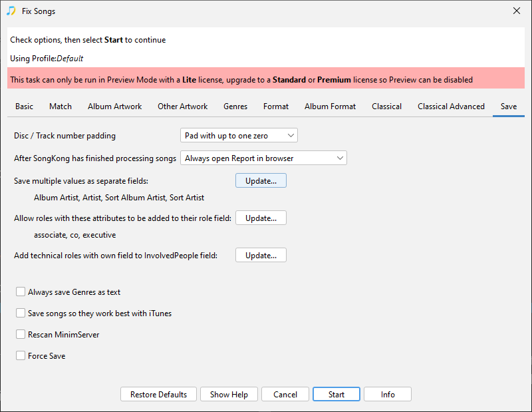Image resolution: width=532 pixels, height=412 pixels.
Task: Click Restore Defaults
Action: click(158, 395)
